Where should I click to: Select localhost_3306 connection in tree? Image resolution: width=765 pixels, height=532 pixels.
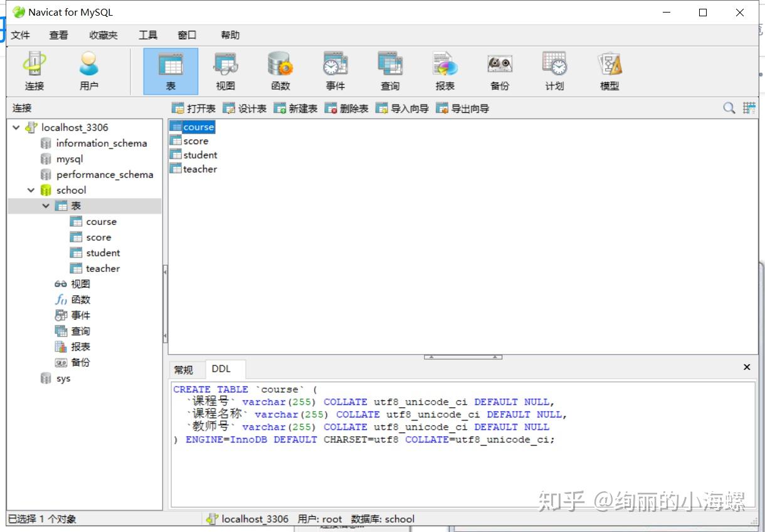pos(75,127)
